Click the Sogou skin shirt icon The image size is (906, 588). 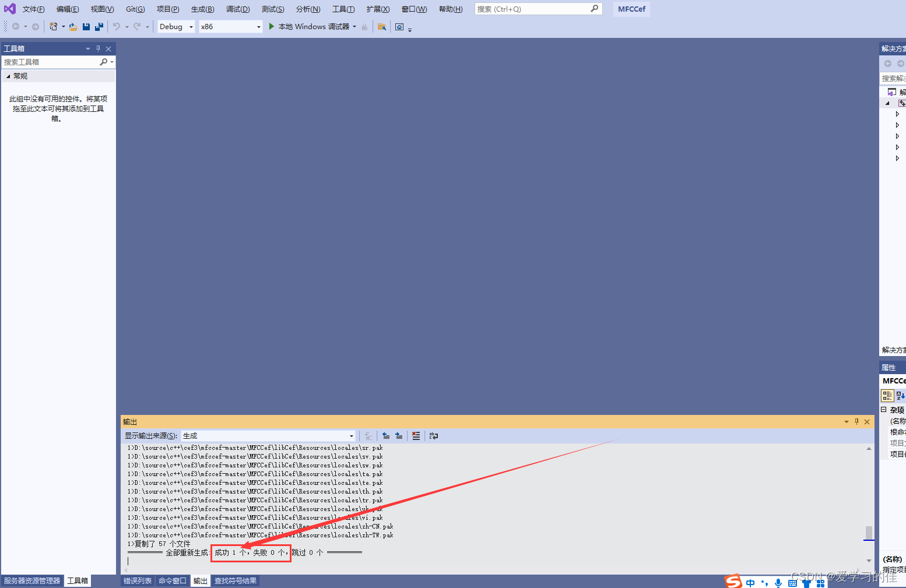point(806,583)
